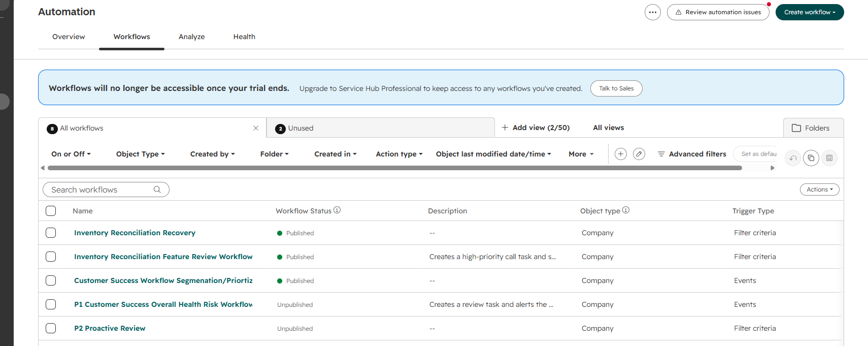Click the Object type info icon

tap(626, 210)
